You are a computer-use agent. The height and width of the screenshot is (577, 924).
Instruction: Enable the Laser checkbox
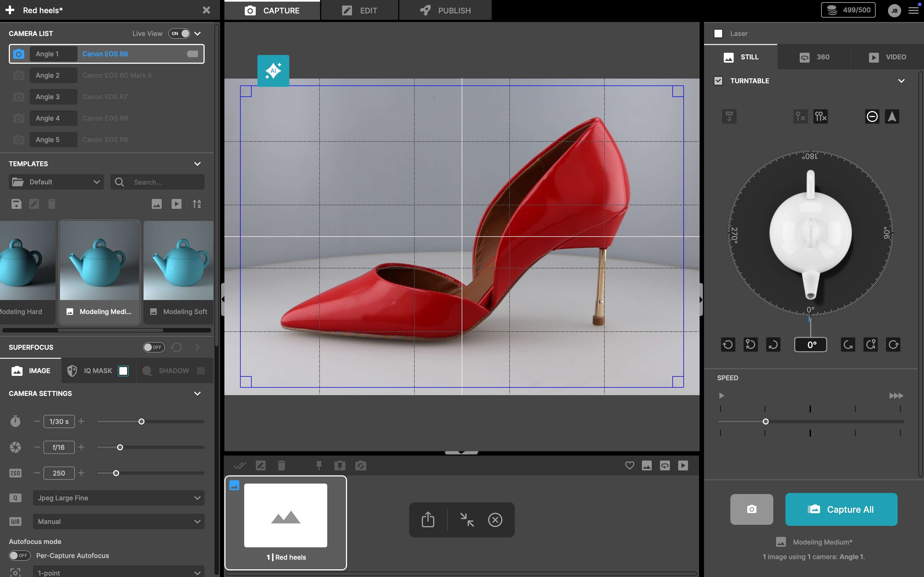pyautogui.click(x=718, y=34)
